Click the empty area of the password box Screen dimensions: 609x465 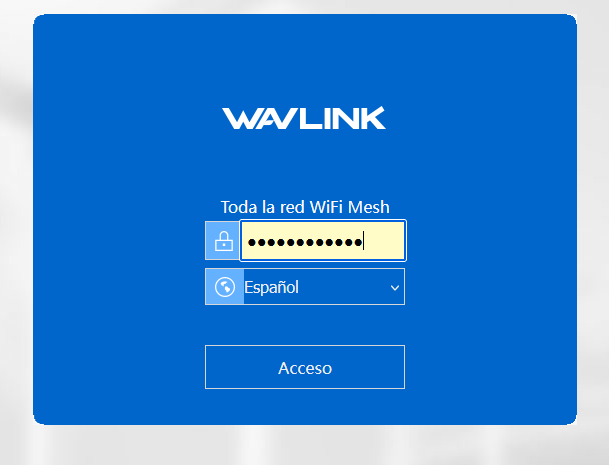[384, 241]
